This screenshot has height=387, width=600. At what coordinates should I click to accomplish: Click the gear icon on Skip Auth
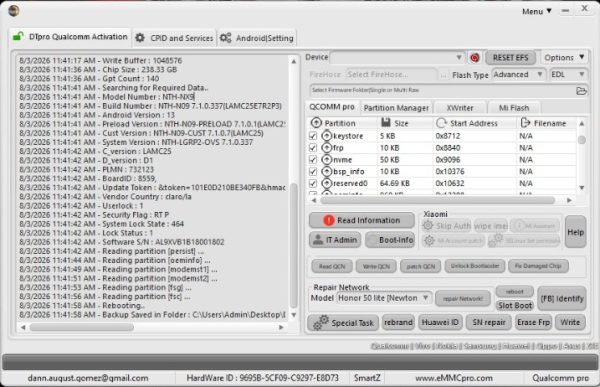click(x=427, y=226)
